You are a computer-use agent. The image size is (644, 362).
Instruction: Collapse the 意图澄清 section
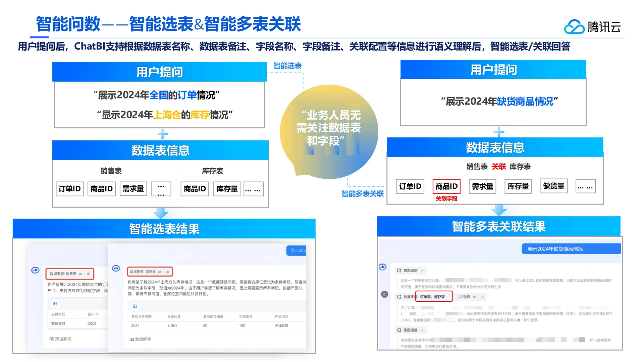coord(422,330)
